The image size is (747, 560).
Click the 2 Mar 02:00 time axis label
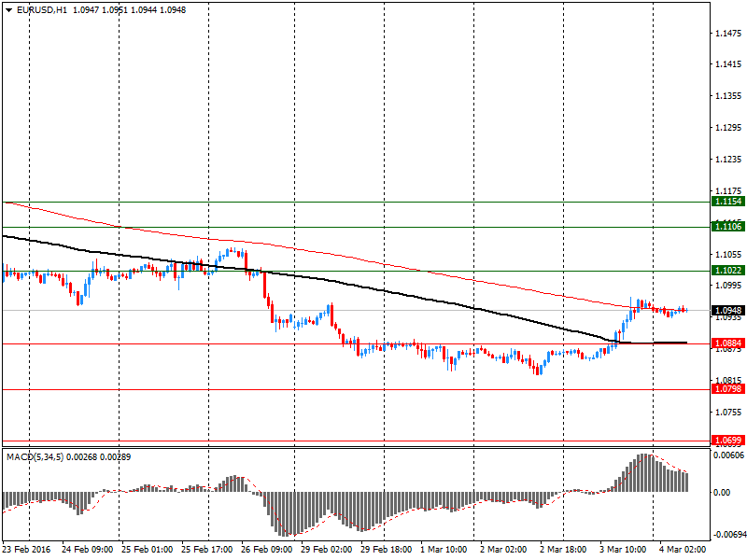(x=503, y=550)
